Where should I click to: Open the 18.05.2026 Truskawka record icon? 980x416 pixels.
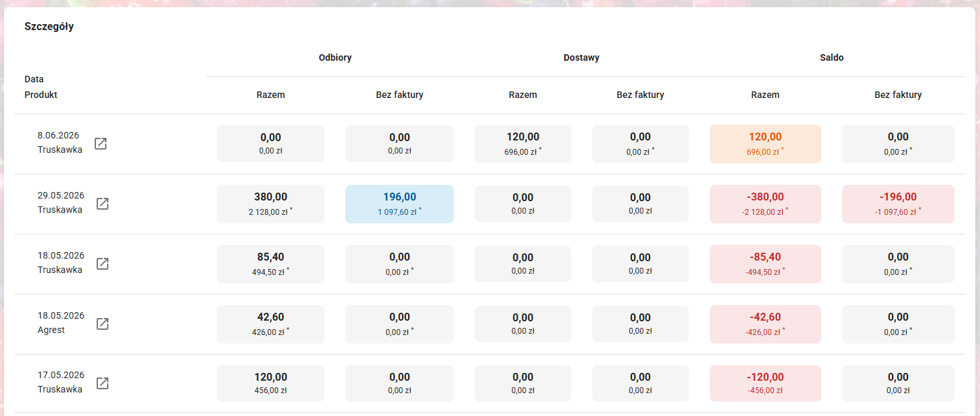click(x=103, y=264)
